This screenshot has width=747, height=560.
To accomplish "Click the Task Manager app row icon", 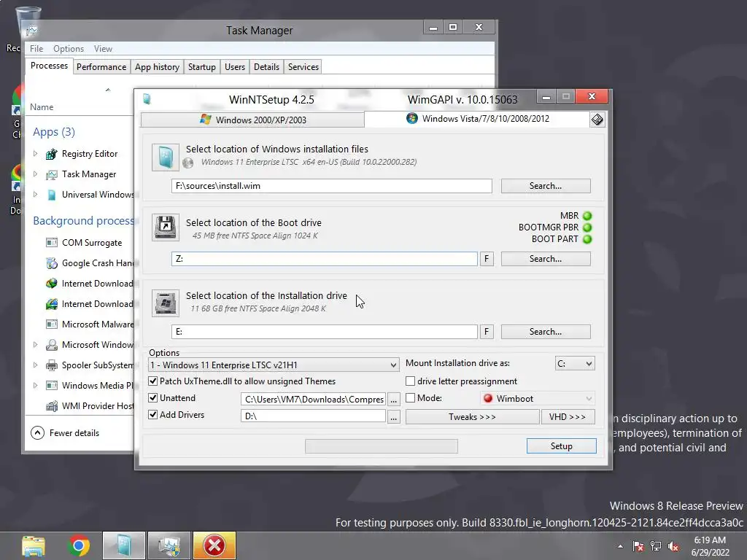I will click(52, 175).
